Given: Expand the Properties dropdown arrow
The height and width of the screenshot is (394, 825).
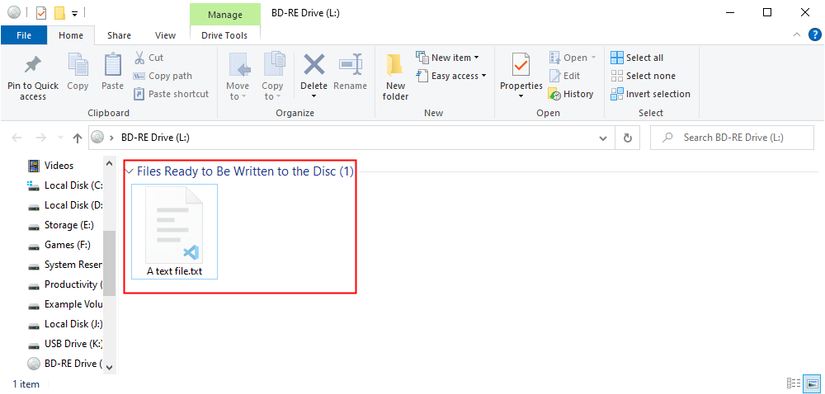Looking at the screenshot, I should pyautogui.click(x=521, y=96).
